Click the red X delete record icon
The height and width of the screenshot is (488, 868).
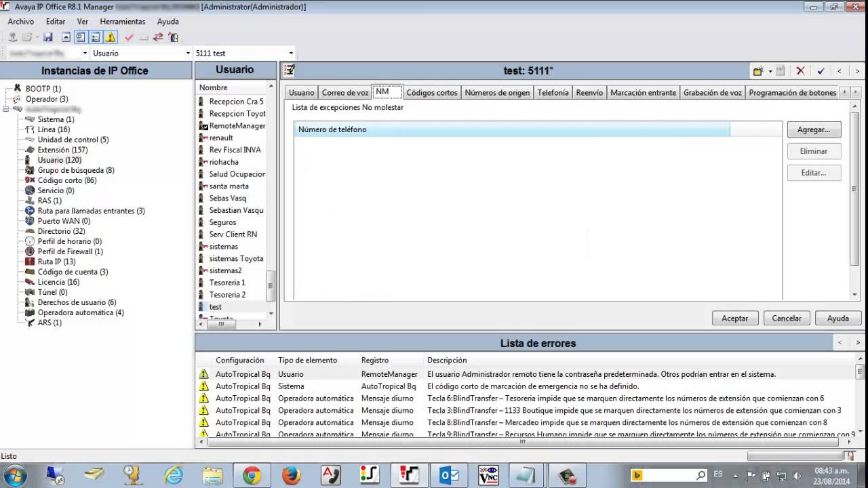point(800,70)
